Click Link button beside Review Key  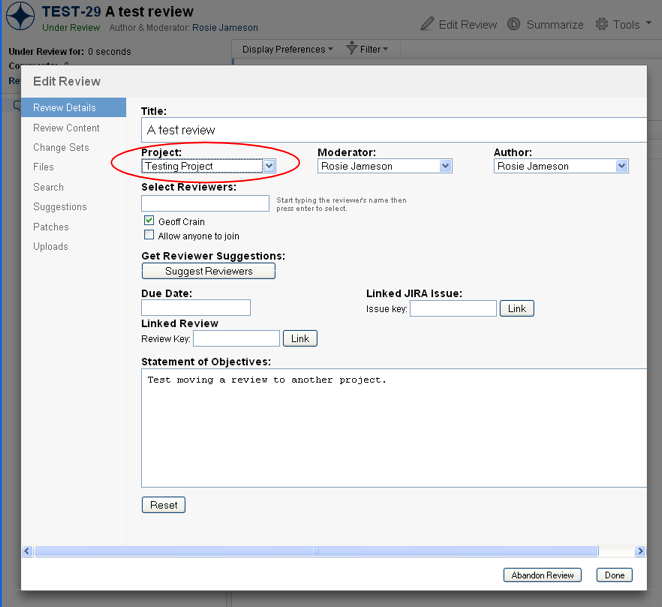pos(300,339)
